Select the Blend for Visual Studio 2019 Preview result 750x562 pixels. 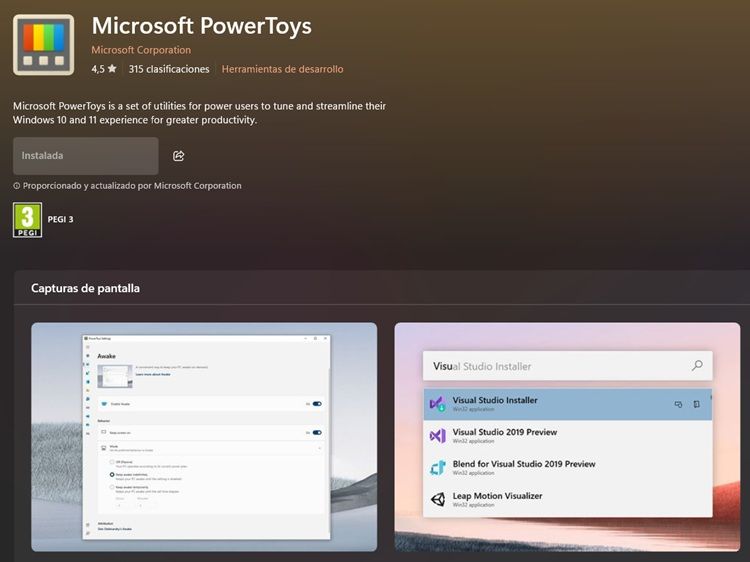pos(568,468)
